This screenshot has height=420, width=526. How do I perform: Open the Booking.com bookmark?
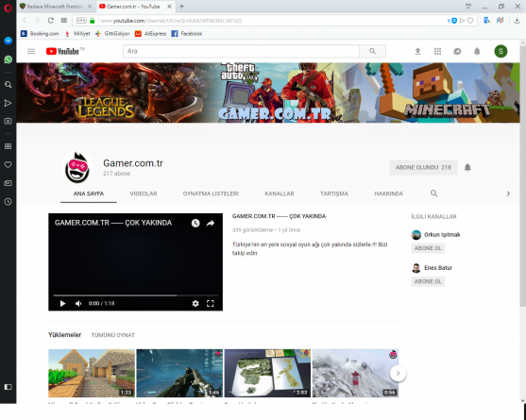coord(40,34)
